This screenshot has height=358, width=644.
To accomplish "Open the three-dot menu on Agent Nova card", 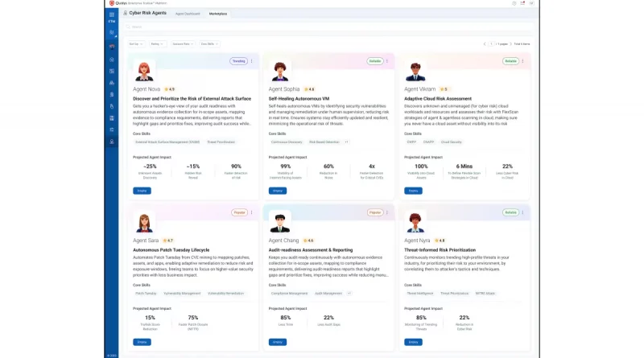I will tap(252, 61).
